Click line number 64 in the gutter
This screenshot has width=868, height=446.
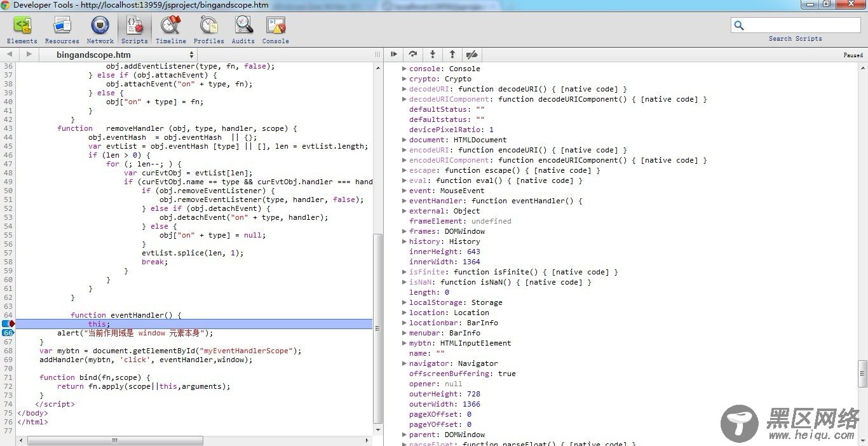tap(8, 315)
